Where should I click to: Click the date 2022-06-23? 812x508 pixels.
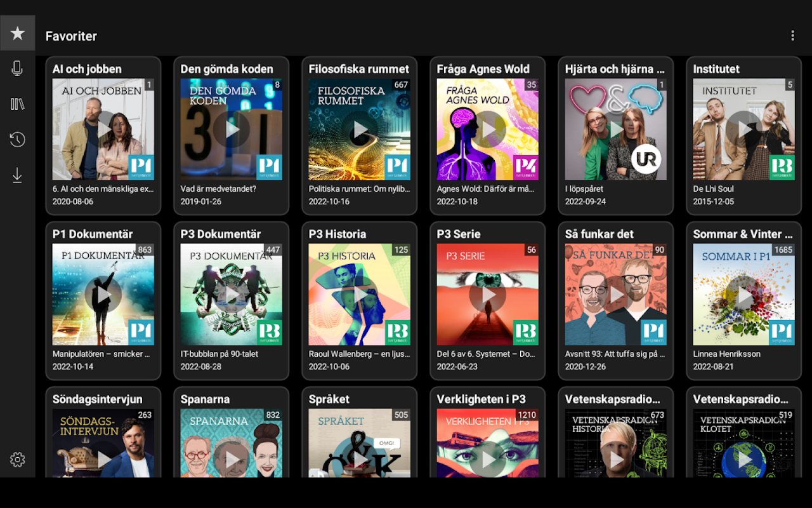click(457, 366)
